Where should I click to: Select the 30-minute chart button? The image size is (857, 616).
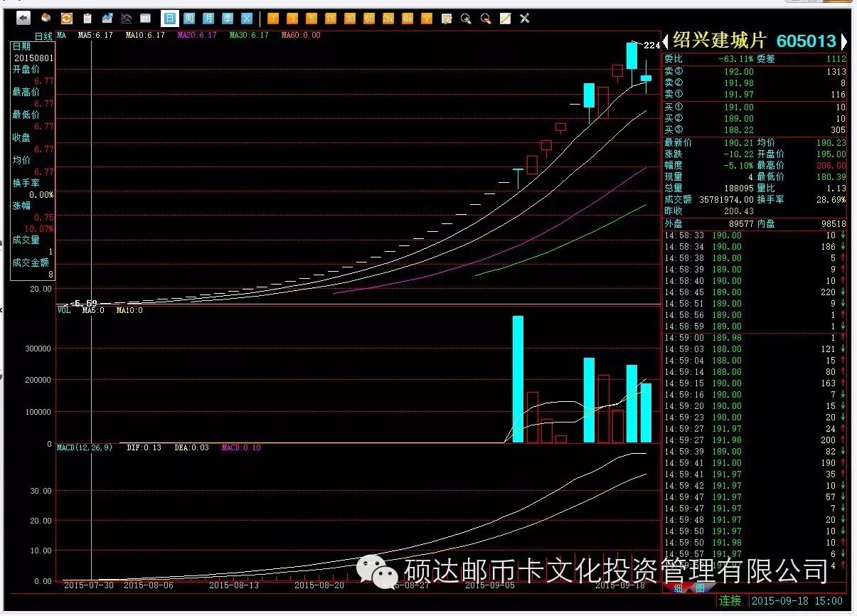pos(350,18)
